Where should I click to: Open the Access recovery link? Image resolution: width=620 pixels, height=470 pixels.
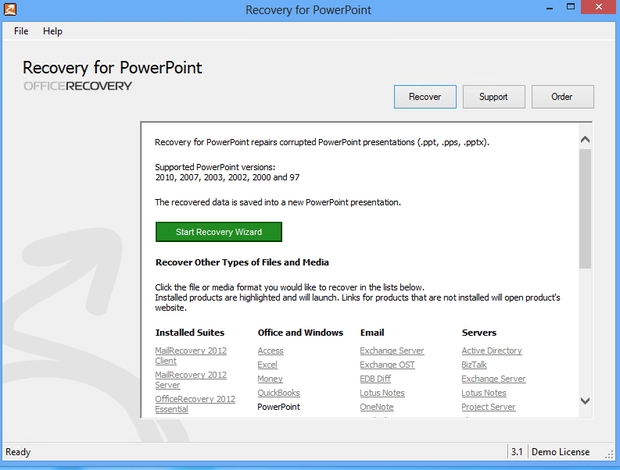click(x=270, y=351)
